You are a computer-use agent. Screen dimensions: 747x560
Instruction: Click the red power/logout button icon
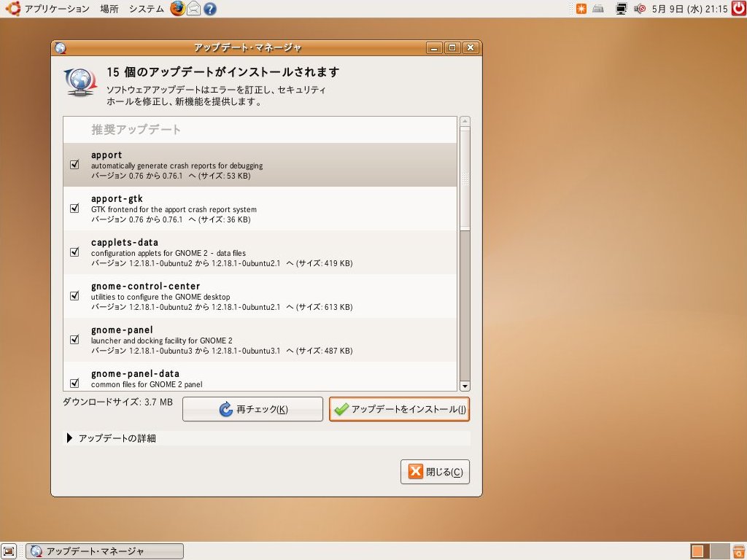[x=739, y=9]
